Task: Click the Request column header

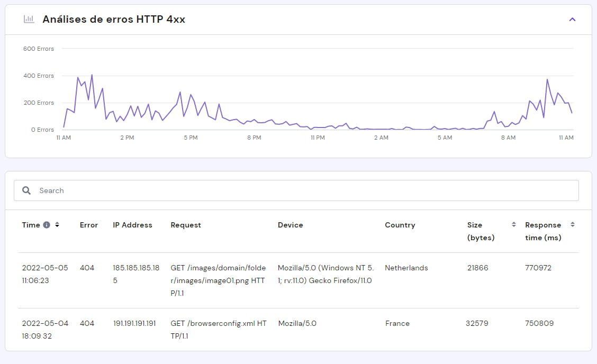Action: click(186, 225)
